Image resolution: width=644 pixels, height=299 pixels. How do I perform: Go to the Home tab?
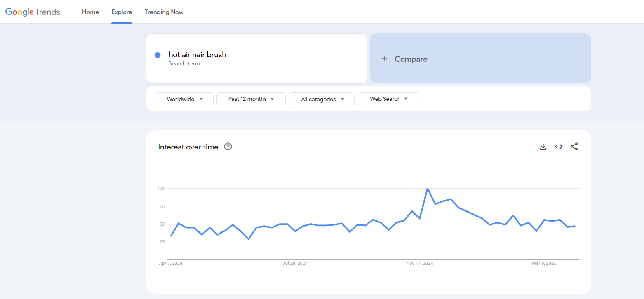(90, 12)
